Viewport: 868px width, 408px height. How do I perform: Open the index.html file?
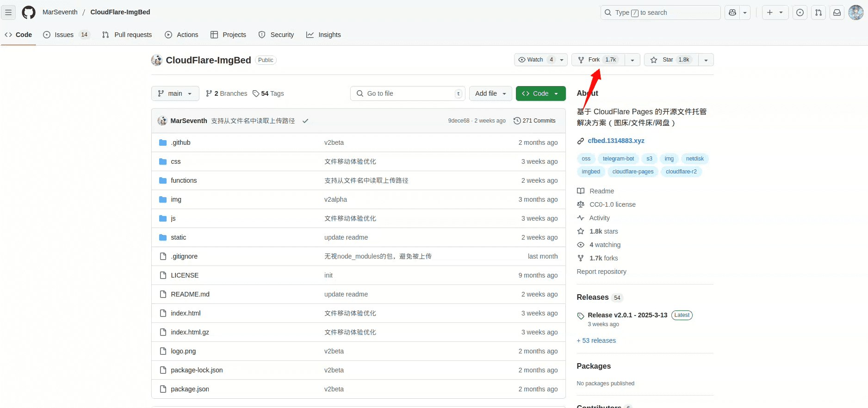coord(186,313)
